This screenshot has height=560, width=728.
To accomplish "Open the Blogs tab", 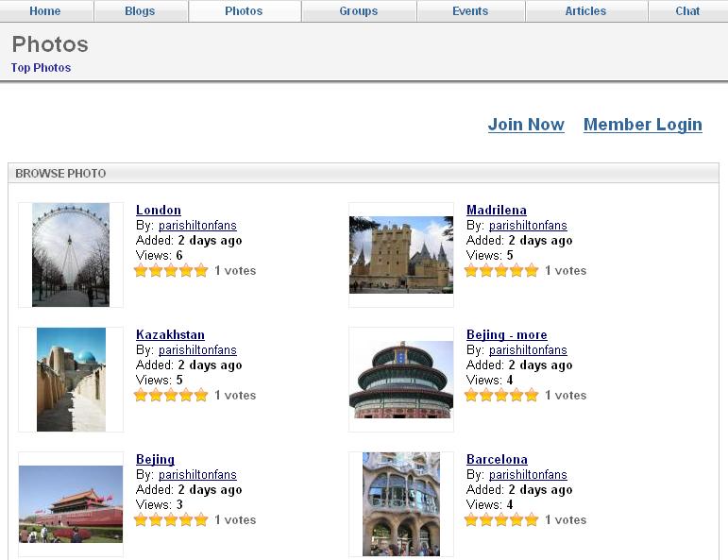I will tap(140, 11).
